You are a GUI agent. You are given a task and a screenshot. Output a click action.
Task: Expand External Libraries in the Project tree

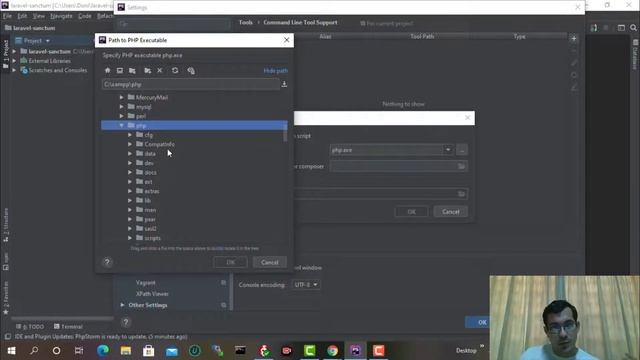(x=14, y=61)
